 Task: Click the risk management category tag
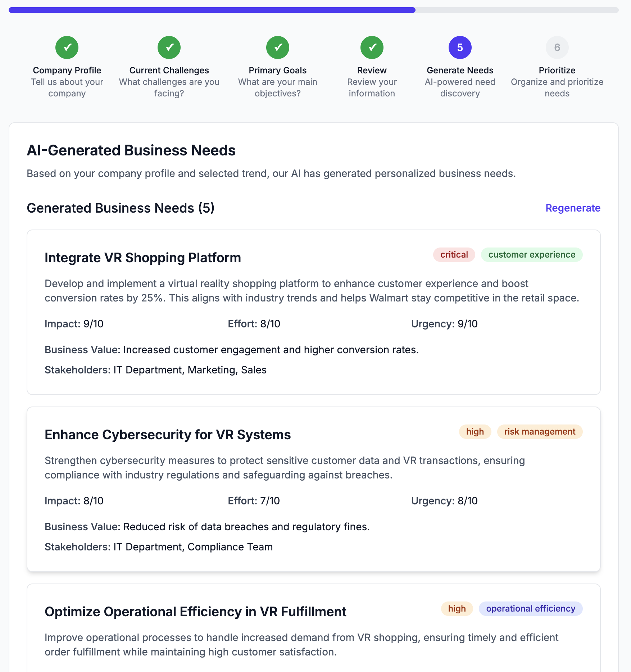coord(540,432)
